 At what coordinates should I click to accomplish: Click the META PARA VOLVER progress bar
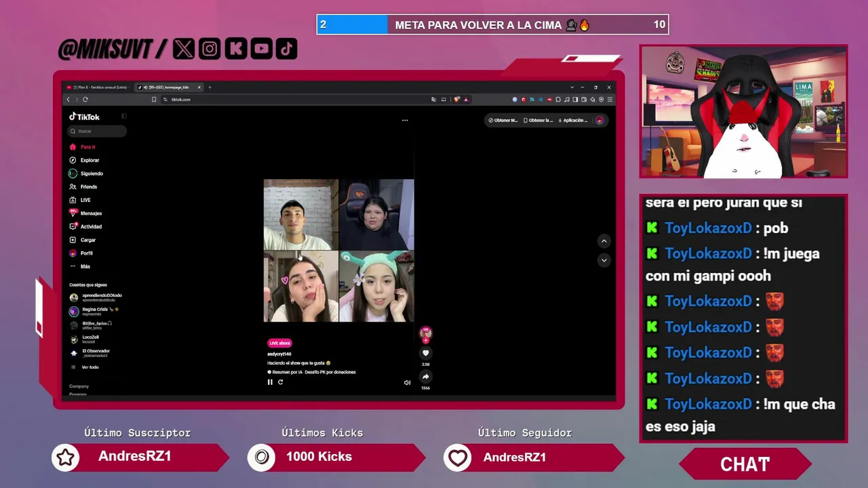(x=492, y=24)
